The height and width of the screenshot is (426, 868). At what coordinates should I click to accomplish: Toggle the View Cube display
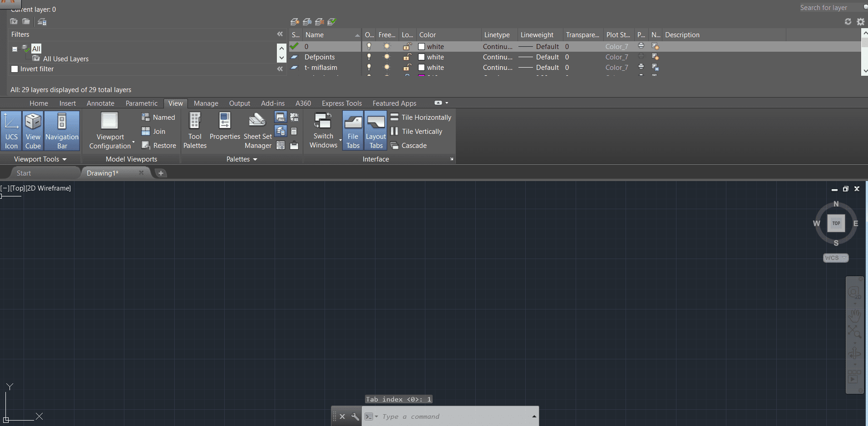[33, 131]
